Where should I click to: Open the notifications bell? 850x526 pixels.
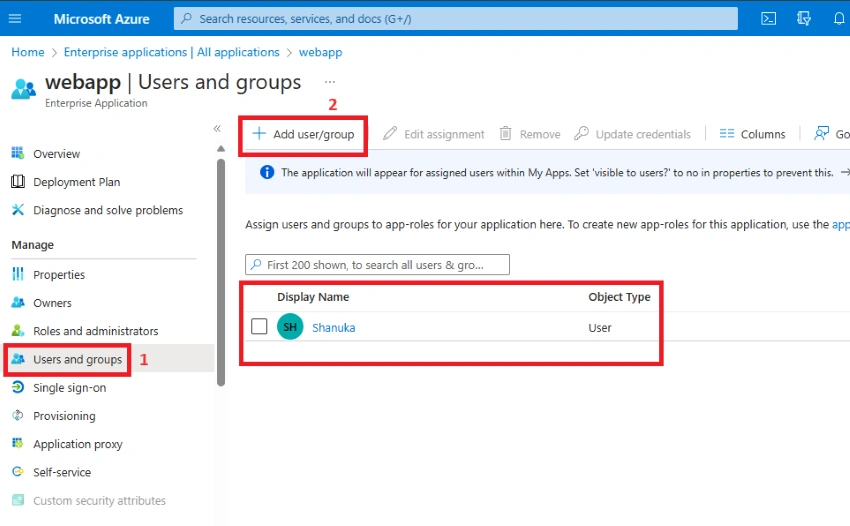(x=839, y=18)
